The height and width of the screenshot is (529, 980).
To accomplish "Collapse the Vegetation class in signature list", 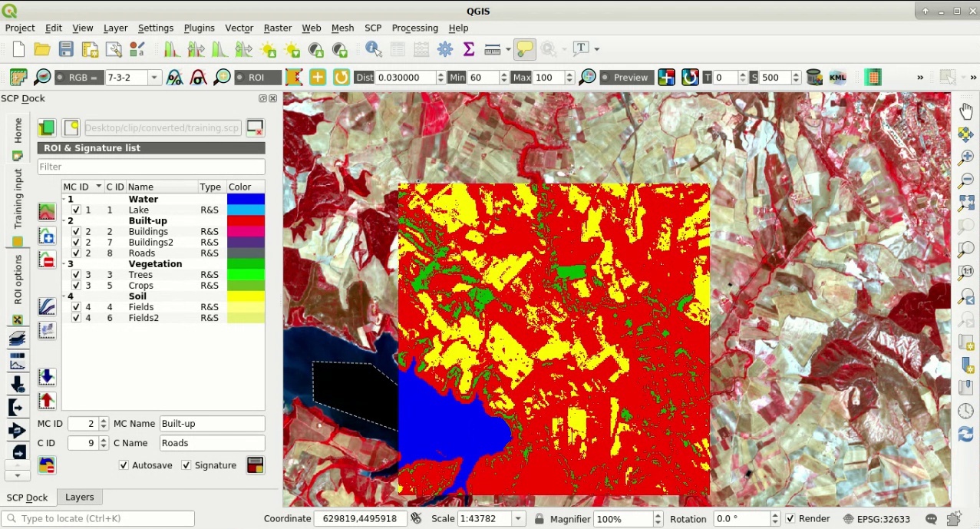I will click(64, 263).
